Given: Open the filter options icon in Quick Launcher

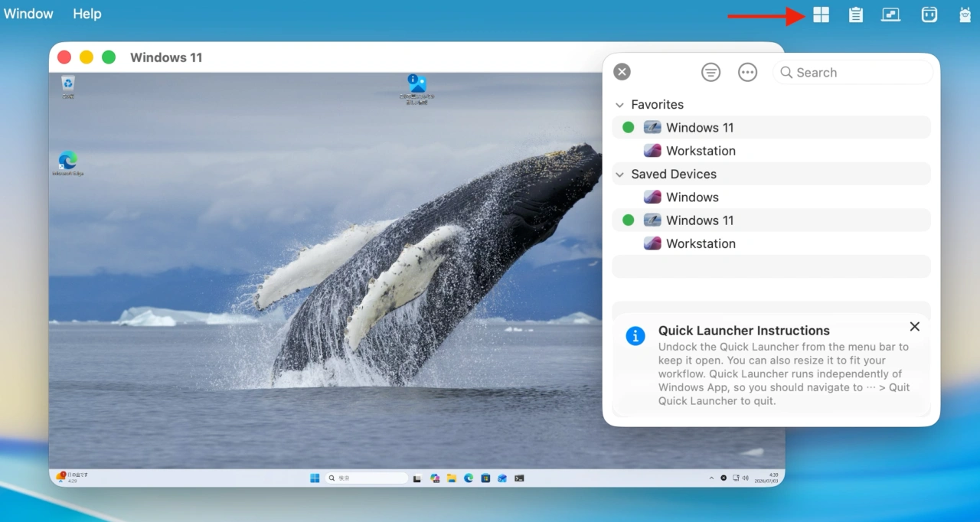Looking at the screenshot, I should tap(710, 73).
